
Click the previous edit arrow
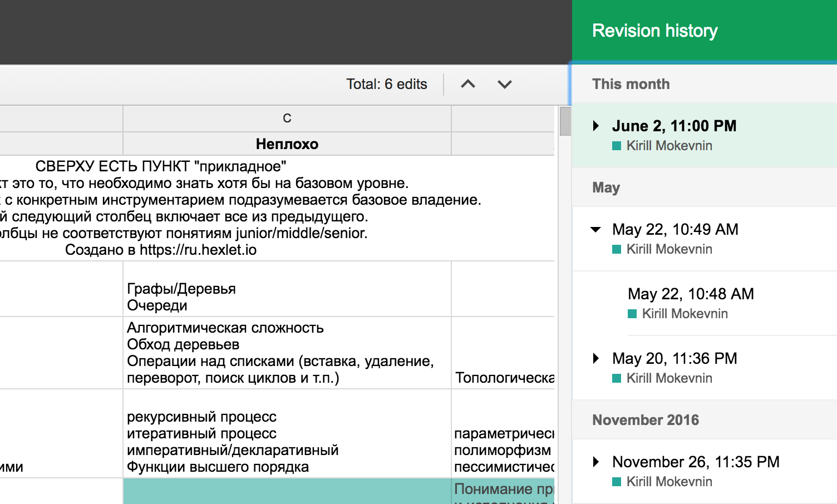(x=468, y=84)
